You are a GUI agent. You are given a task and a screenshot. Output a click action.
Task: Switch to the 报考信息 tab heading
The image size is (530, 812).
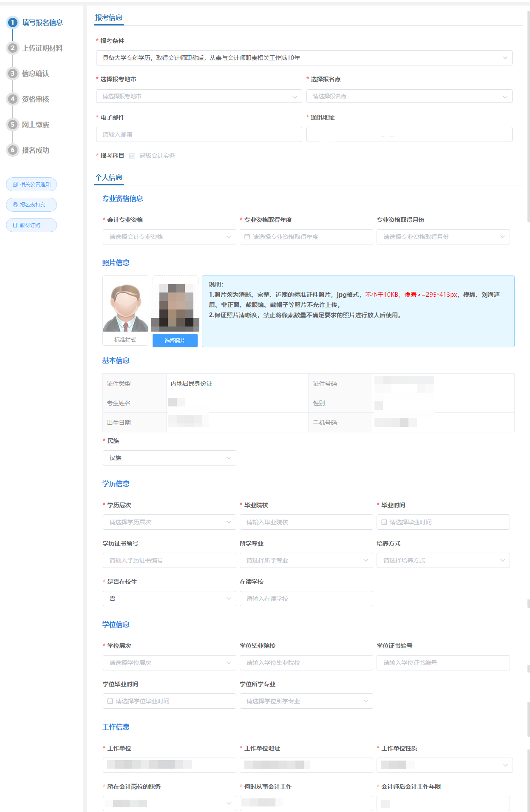(x=109, y=17)
